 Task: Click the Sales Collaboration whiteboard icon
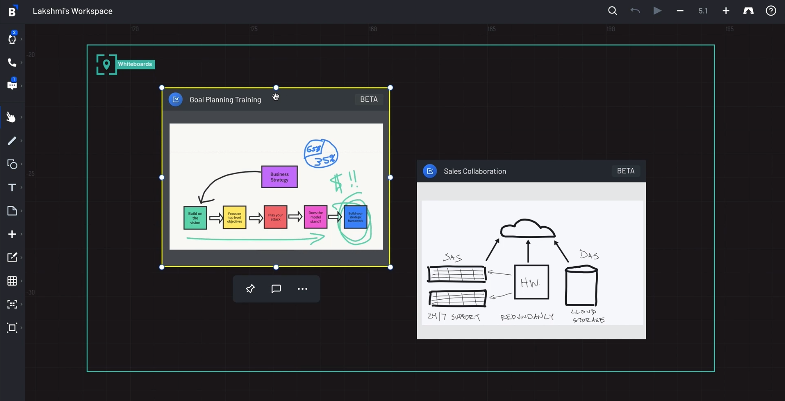point(430,171)
